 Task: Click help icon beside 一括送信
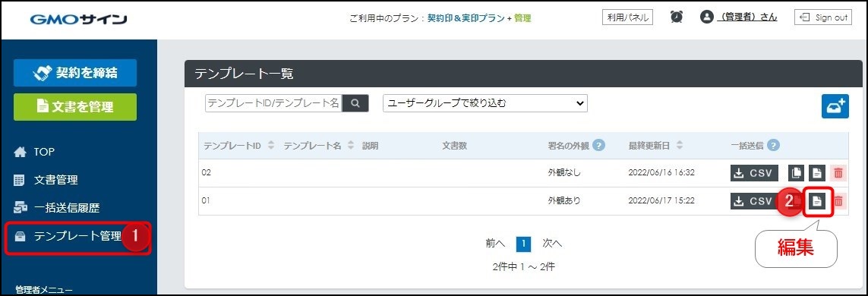tap(773, 146)
